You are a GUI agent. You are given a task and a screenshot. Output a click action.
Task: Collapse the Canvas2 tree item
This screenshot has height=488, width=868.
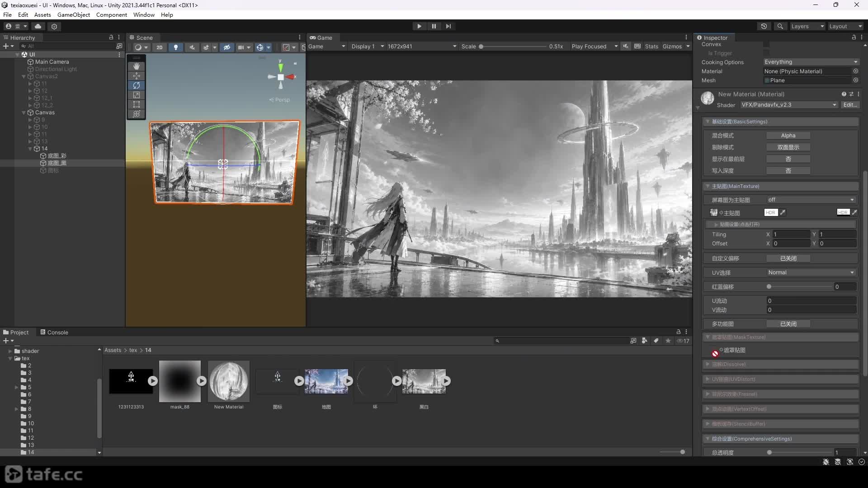click(24, 76)
